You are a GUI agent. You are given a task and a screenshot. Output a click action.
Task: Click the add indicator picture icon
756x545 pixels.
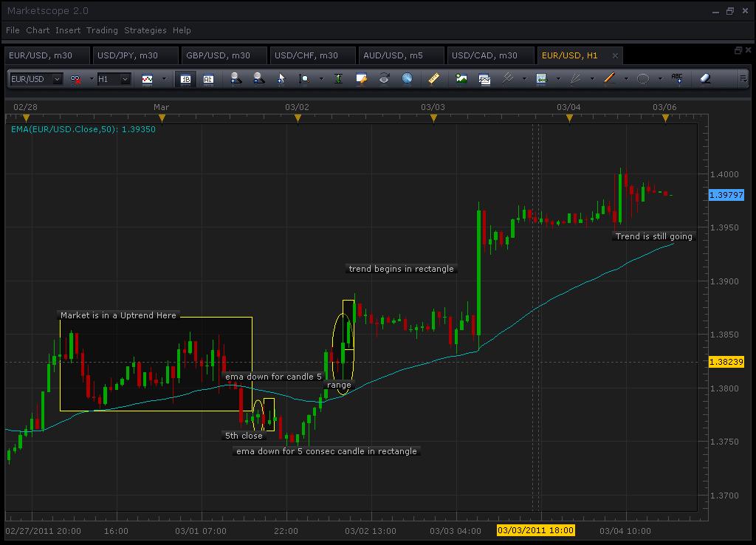click(x=461, y=78)
